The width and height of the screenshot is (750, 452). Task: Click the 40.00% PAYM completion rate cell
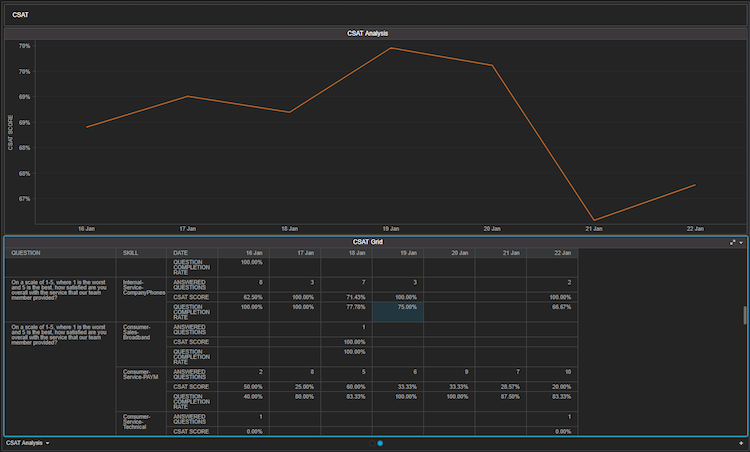point(243,401)
